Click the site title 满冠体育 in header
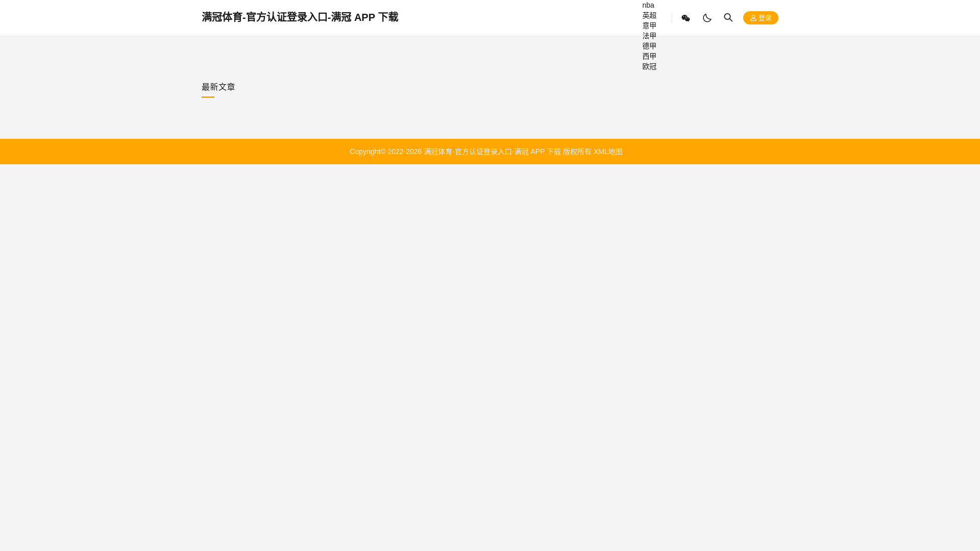This screenshot has width=980, height=551. pos(300,17)
